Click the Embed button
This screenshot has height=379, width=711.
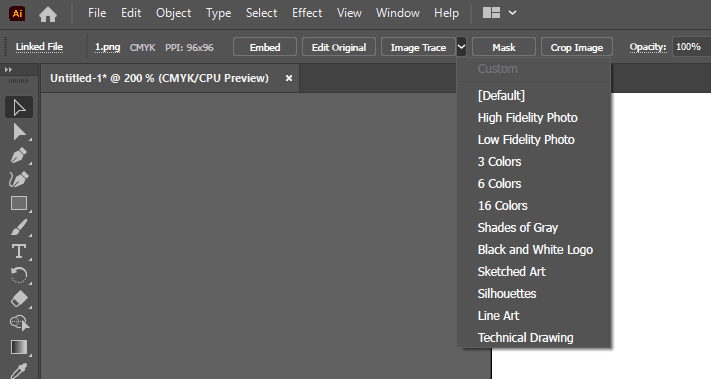pos(265,47)
